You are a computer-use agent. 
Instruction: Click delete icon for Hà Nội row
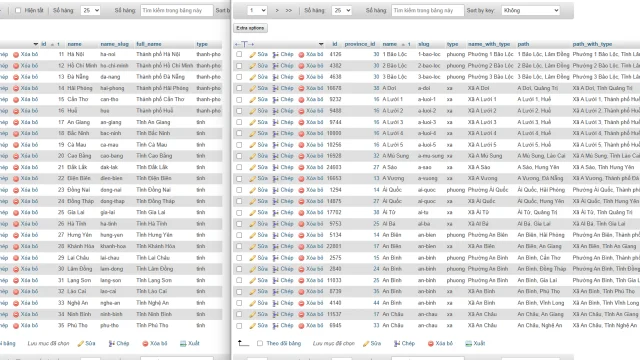pos(16,54)
